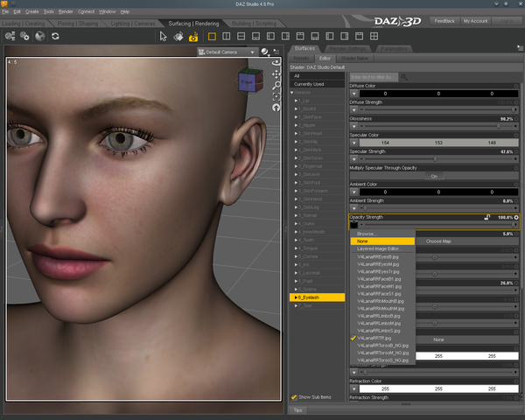Open the Diffuse Color map dropdown arrow
Viewport: 525px width, 420px height.
(354, 94)
